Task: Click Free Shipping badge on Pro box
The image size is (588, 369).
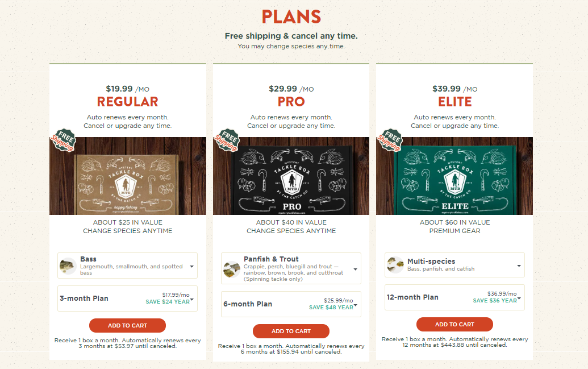Action: coord(227,140)
